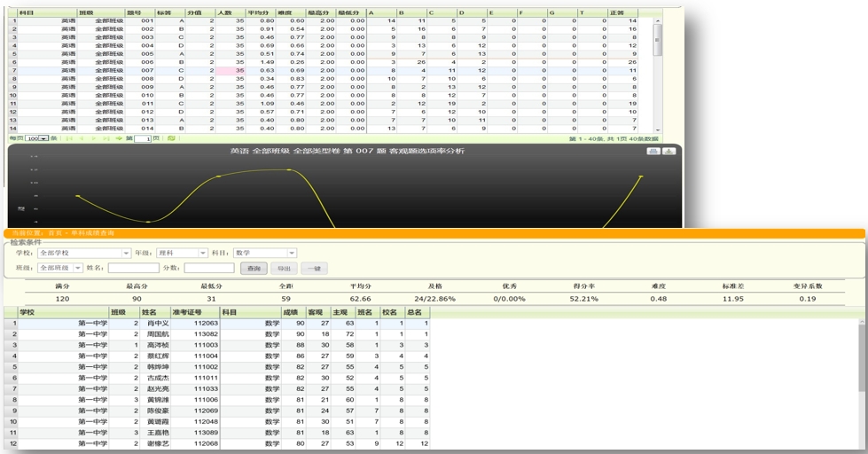Screen dimensions: 868x454
Task: Go to first page in English item table pager
Action: (70, 138)
